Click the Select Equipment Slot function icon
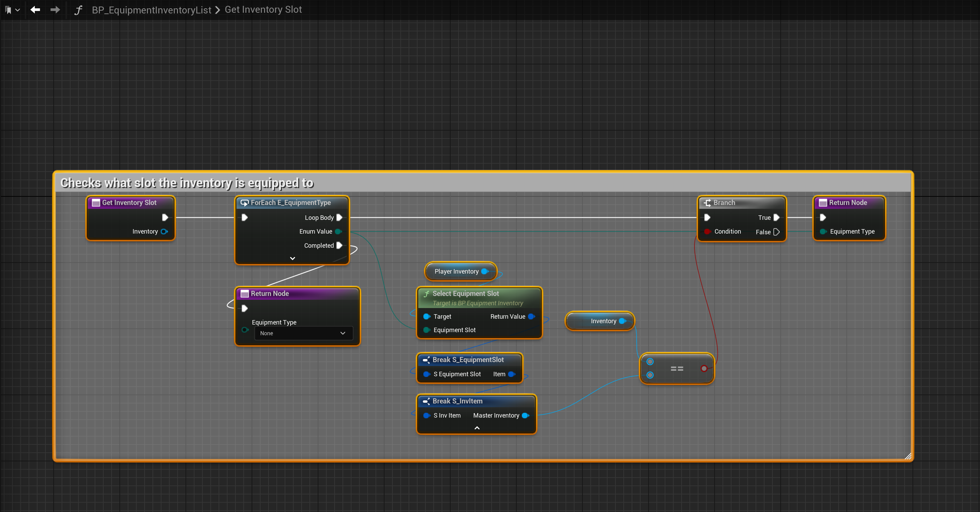980x512 pixels. pyautogui.click(x=426, y=294)
